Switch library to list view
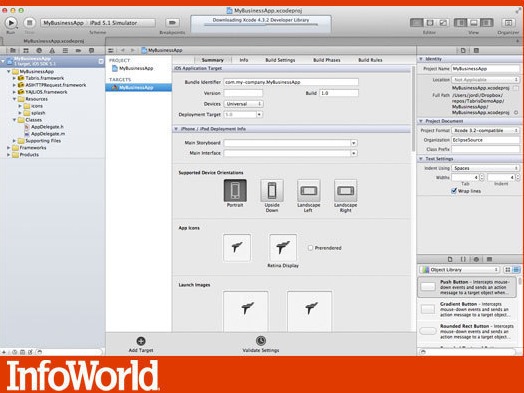Viewport: 524px width, 393px height. (516, 270)
